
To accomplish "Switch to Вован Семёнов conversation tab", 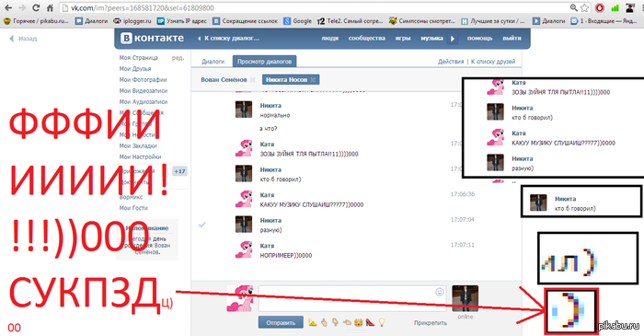I will (224, 80).
